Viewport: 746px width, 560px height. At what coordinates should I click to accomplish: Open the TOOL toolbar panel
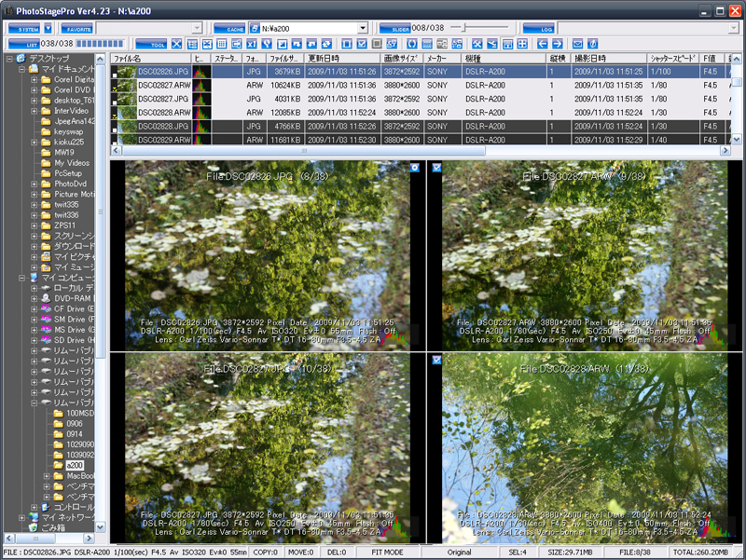point(157,43)
